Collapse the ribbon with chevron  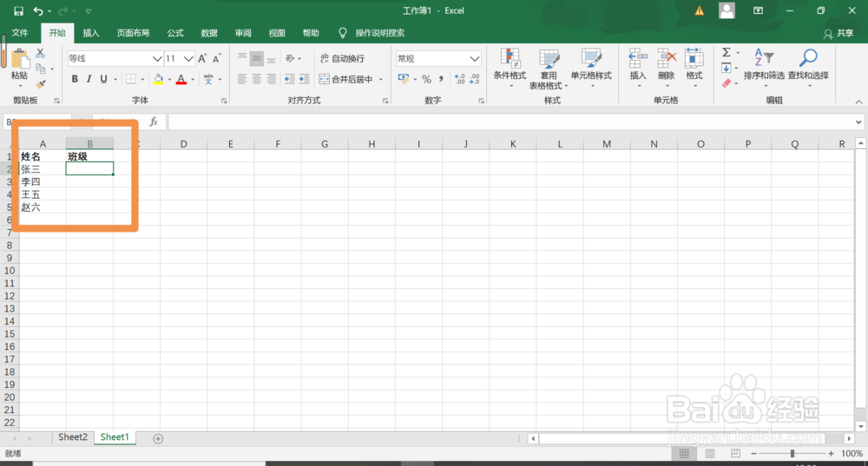coord(858,102)
